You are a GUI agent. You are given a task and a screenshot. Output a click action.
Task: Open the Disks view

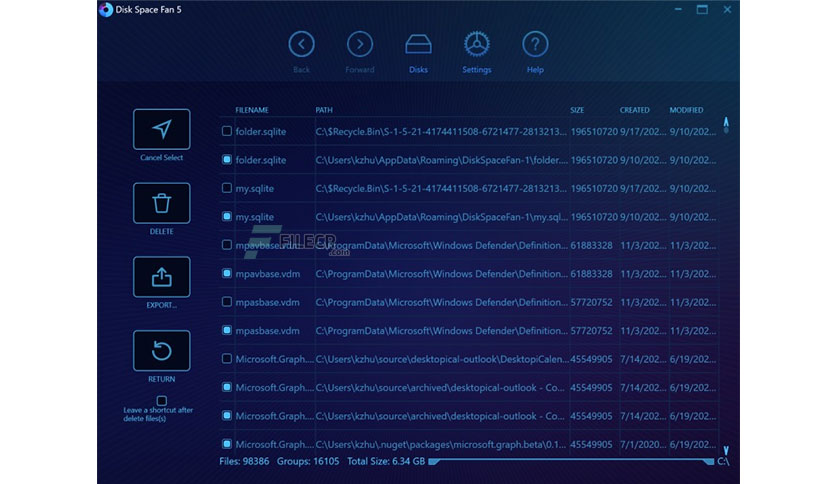pyautogui.click(x=418, y=44)
